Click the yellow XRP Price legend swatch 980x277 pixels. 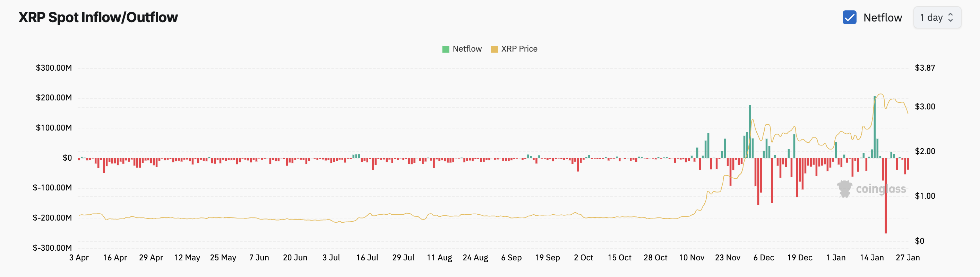click(494, 49)
